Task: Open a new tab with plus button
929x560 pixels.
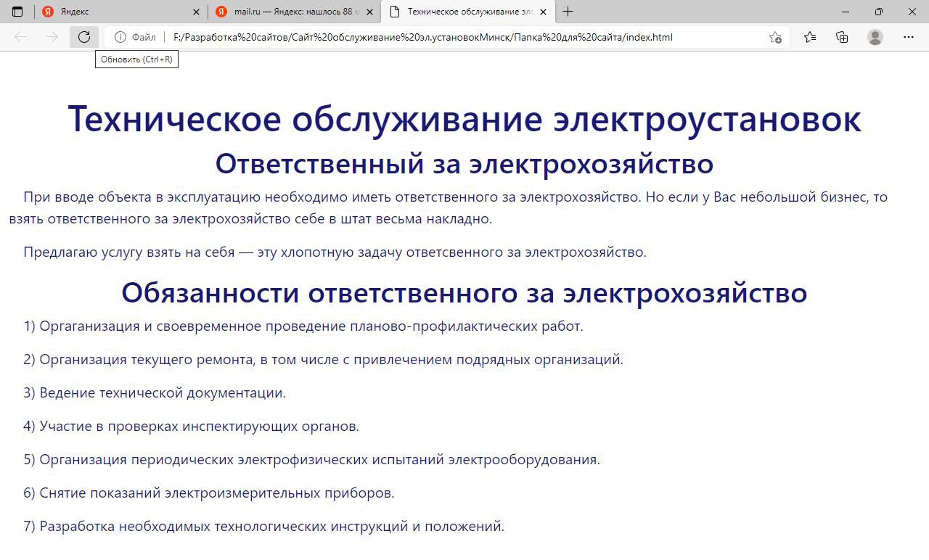Action: (568, 12)
